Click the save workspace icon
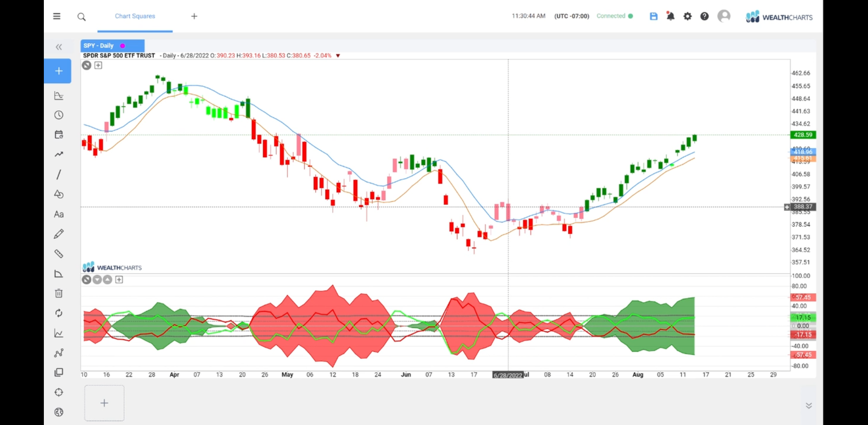The height and width of the screenshot is (425, 868). tap(654, 16)
